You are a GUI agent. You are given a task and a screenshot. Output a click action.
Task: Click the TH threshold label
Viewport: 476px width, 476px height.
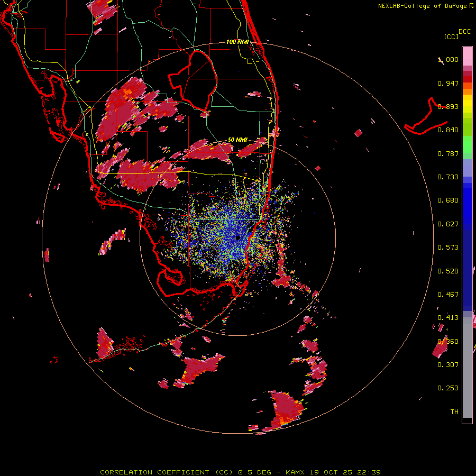point(454,412)
